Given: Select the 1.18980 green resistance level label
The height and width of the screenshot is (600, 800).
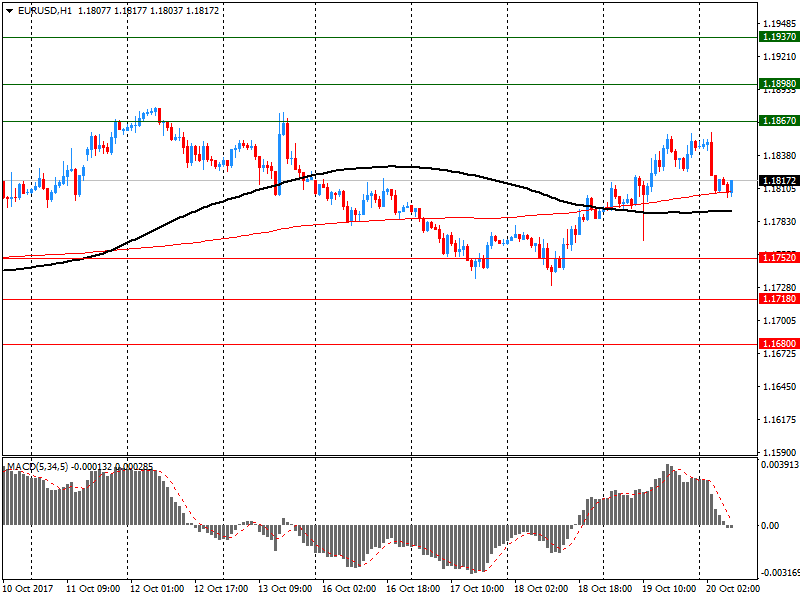Looking at the screenshot, I should (779, 84).
